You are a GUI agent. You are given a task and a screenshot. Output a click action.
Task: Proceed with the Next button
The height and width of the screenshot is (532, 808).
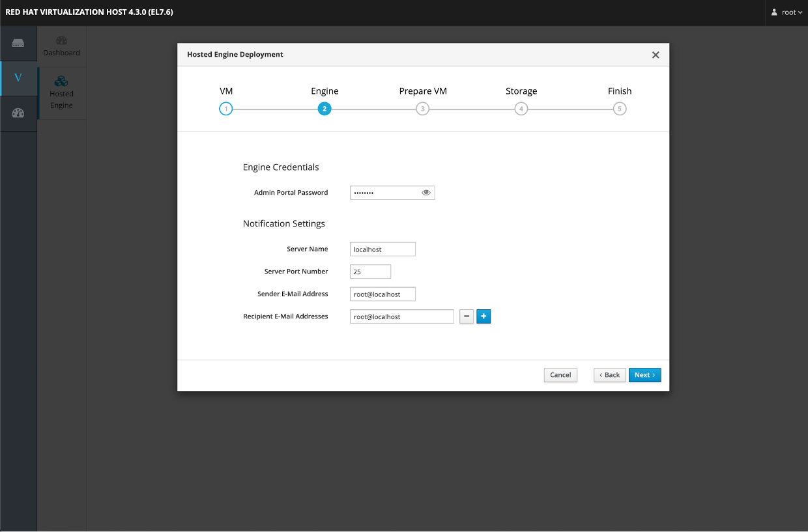point(644,375)
